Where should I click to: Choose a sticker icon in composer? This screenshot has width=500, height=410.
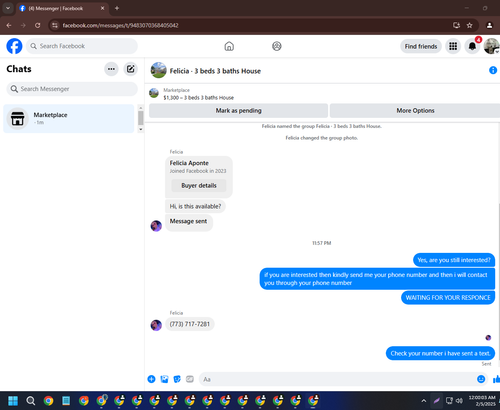pos(177,379)
